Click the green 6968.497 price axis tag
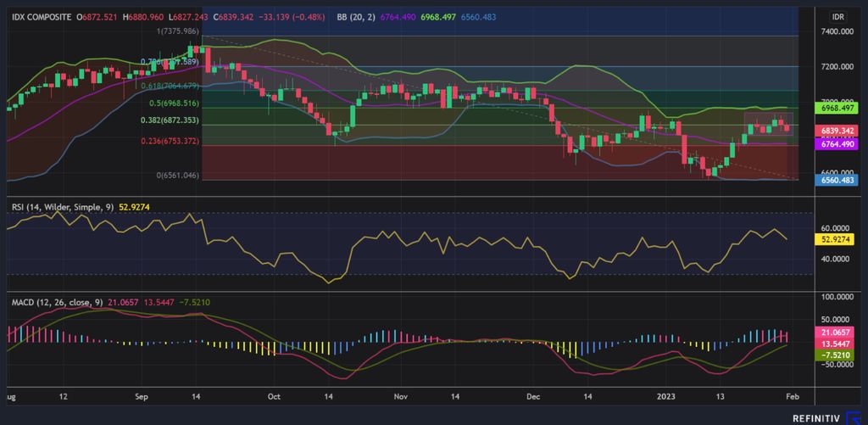 [x=837, y=107]
